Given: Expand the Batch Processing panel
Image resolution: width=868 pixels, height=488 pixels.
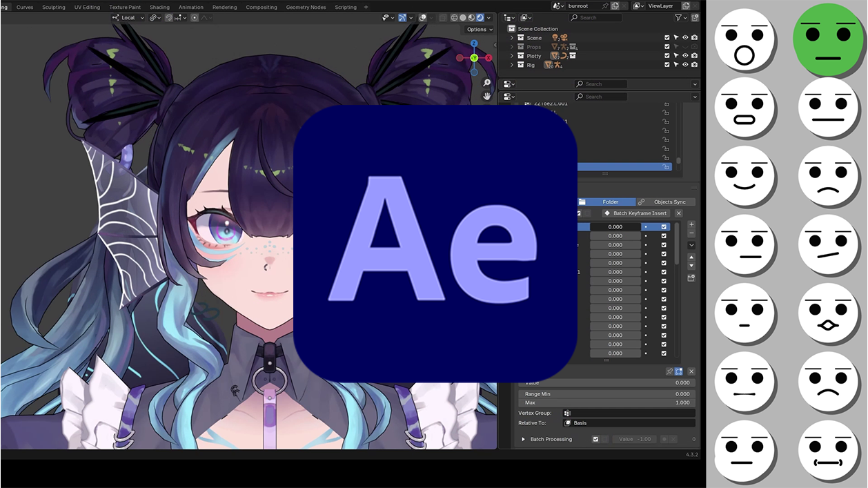Looking at the screenshot, I should [x=523, y=439].
